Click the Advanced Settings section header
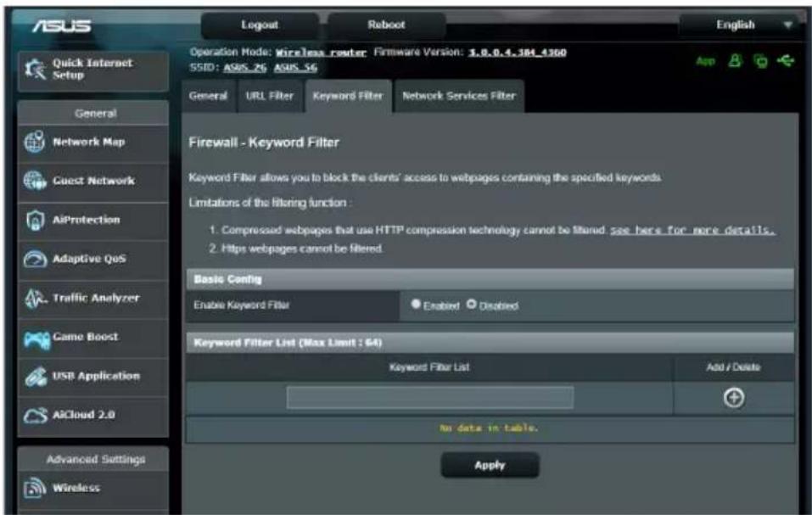This screenshot has height=515, width=812. [93, 459]
